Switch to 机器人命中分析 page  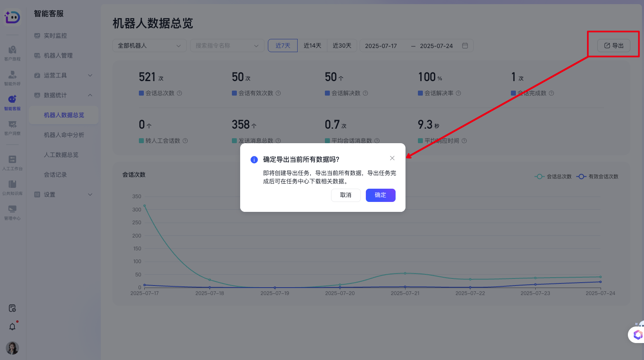tap(64, 134)
